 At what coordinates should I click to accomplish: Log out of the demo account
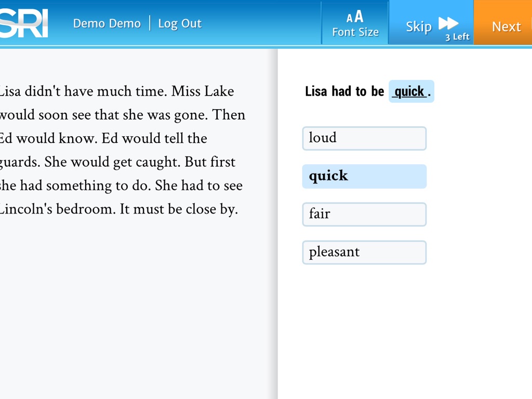pyautogui.click(x=180, y=23)
